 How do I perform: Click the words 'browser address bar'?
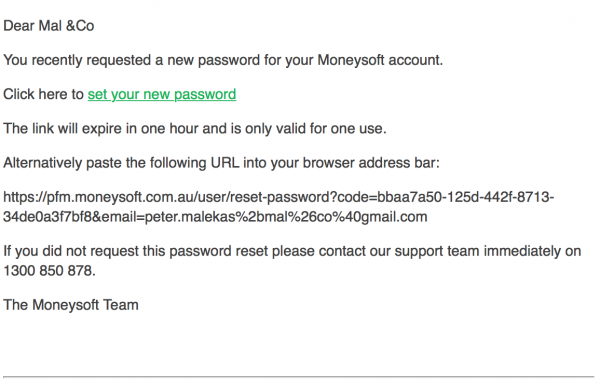click(x=369, y=163)
